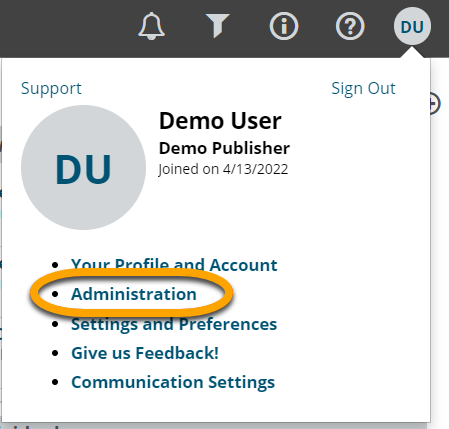The height and width of the screenshot is (429, 449).
Task: Open the notifications bell
Action: [151, 26]
